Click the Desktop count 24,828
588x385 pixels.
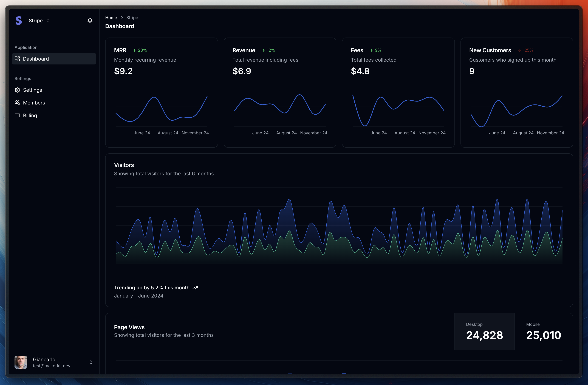click(485, 335)
